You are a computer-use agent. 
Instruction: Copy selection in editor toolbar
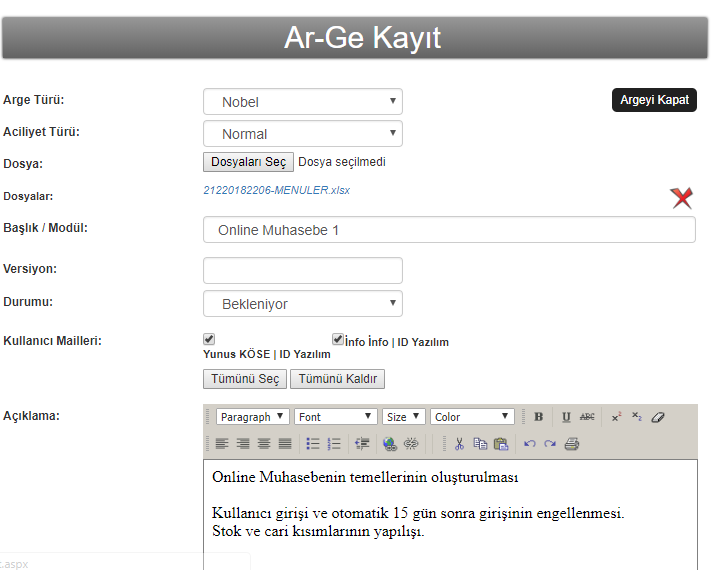[x=480, y=444]
